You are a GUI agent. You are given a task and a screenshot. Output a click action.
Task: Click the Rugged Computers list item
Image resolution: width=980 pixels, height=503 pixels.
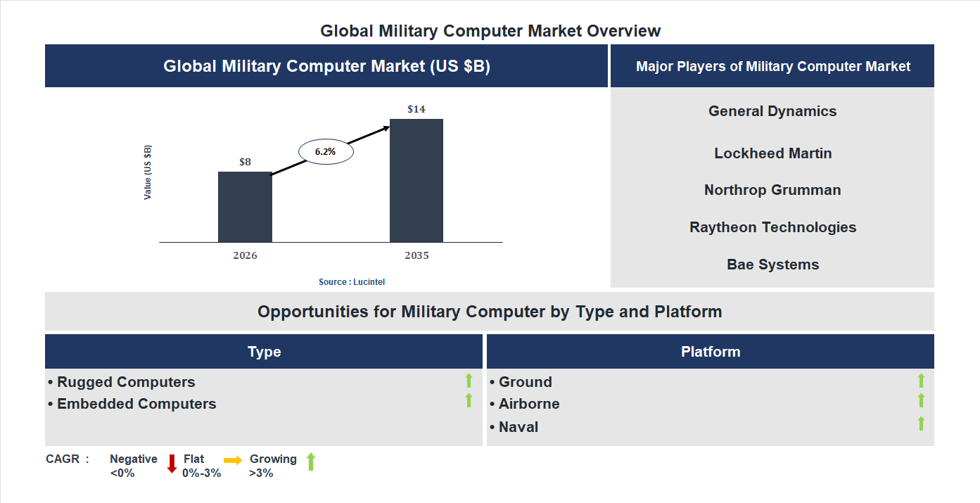(x=122, y=382)
